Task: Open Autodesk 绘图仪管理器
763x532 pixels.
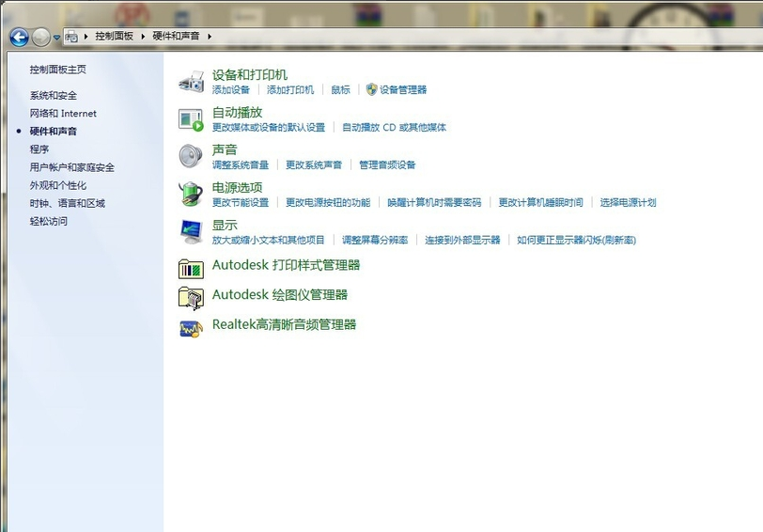Action: [x=280, y=295]
